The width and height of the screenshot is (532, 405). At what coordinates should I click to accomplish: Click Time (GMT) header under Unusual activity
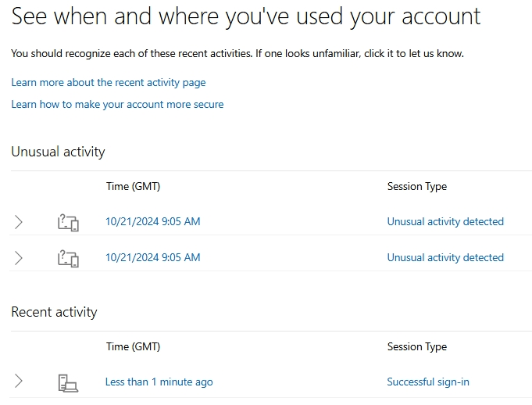(x=133, y=186)
